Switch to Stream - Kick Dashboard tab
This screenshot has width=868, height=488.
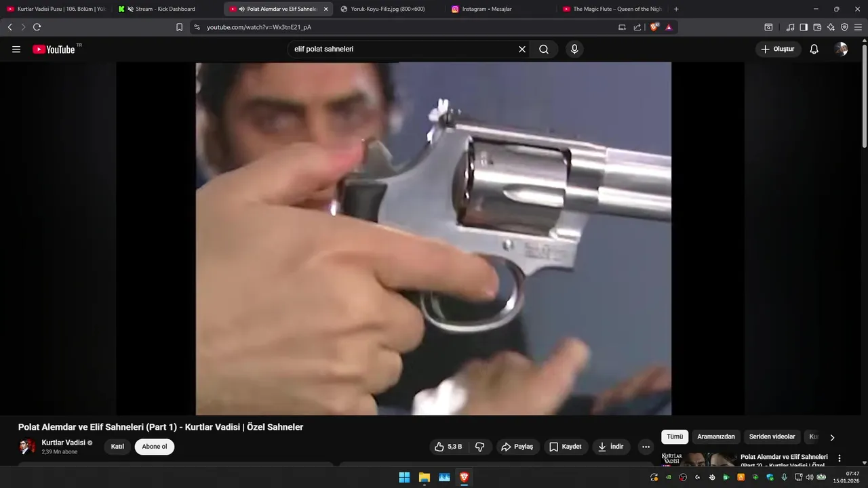click(x=167, y=9)
